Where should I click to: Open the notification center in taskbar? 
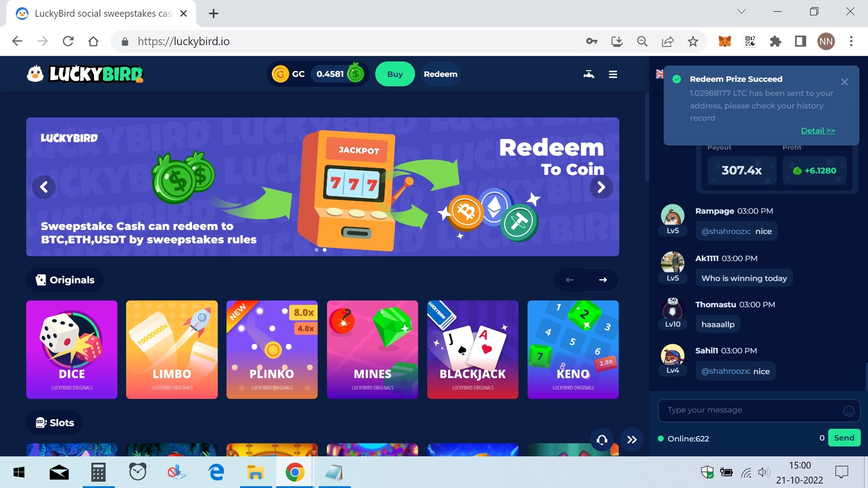tap(842, 473)
